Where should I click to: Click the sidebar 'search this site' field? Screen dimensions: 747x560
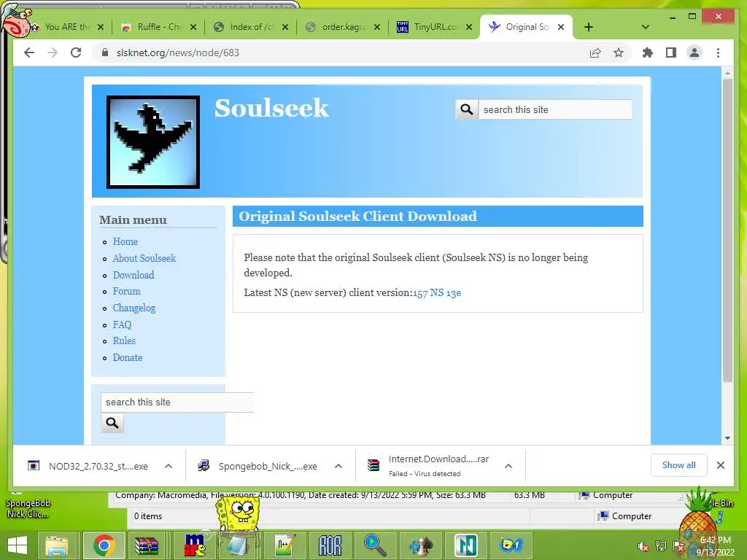coord(177,402)
